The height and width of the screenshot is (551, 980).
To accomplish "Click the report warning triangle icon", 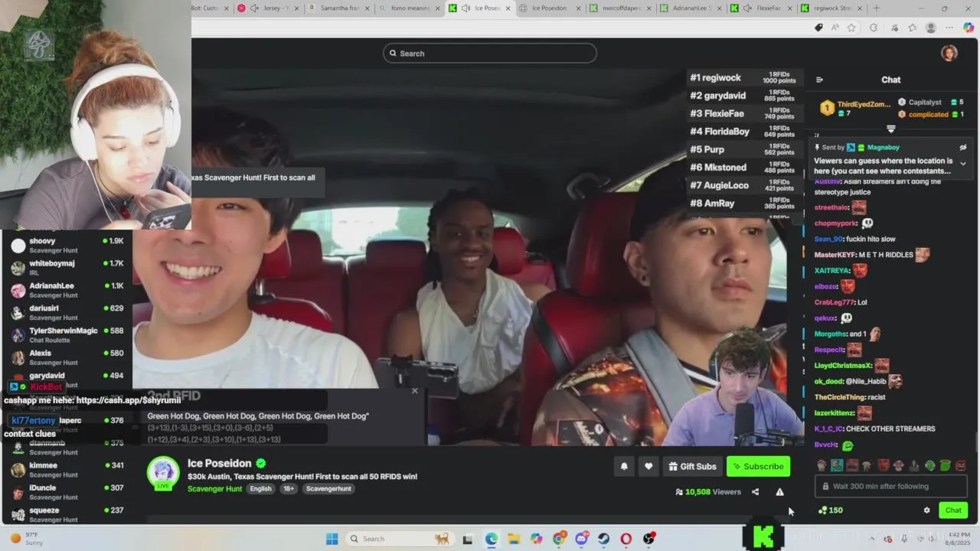I will pos(779,492).
